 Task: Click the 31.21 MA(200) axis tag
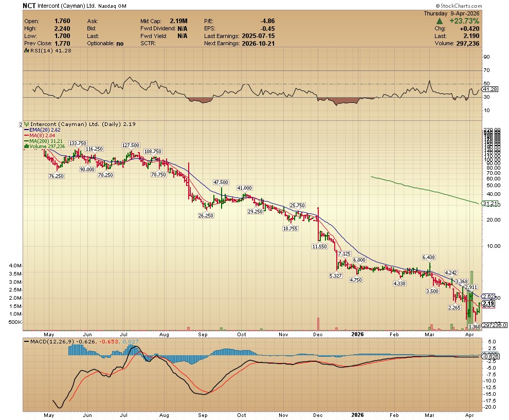[490, 204]
